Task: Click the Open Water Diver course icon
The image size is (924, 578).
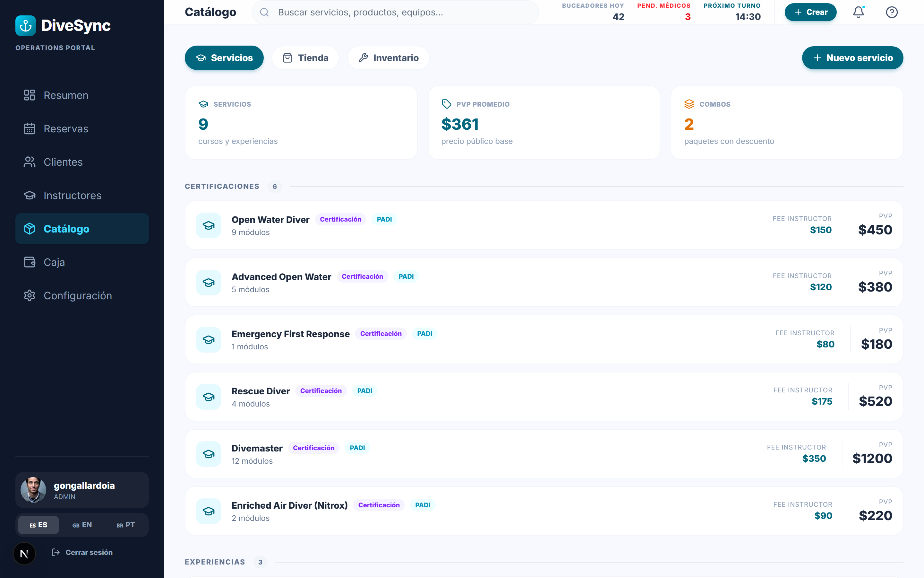Action: pyautogui.click(x=209, y=225)
